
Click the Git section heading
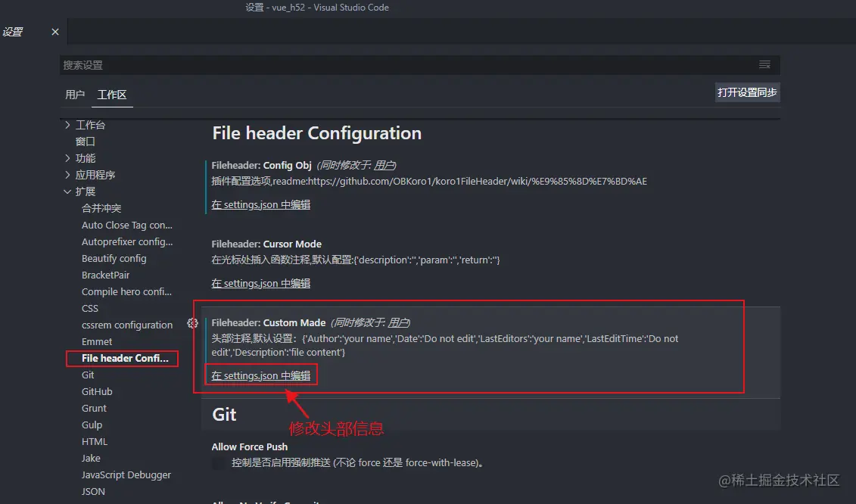(x=224, y=414)
